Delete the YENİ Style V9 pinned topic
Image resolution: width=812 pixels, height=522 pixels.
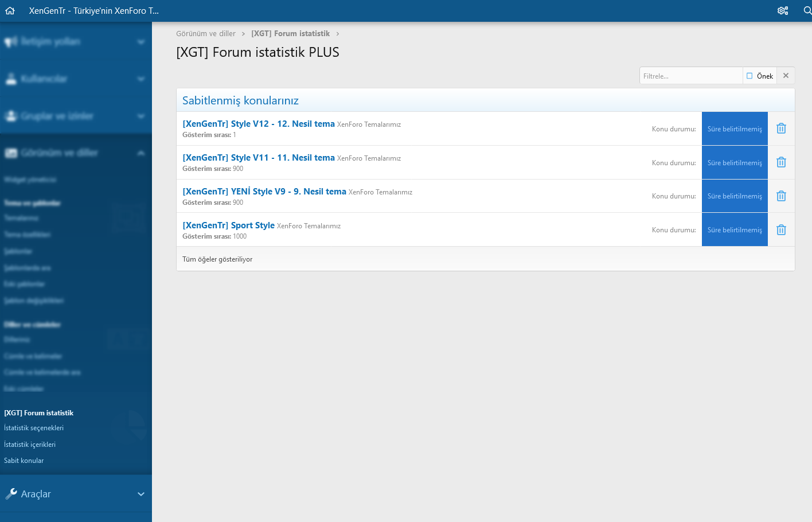781,196
